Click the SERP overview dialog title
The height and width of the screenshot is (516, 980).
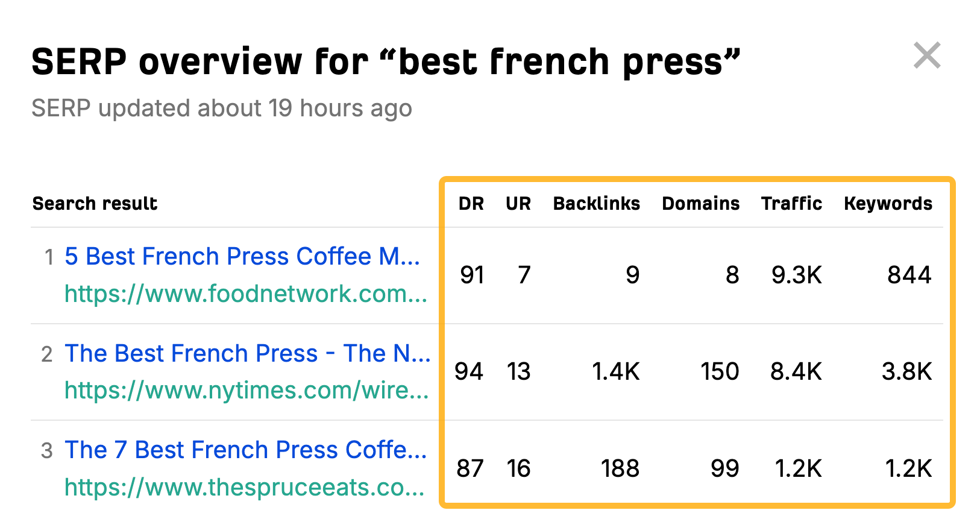pyautogui.click(x=387, y=60)
